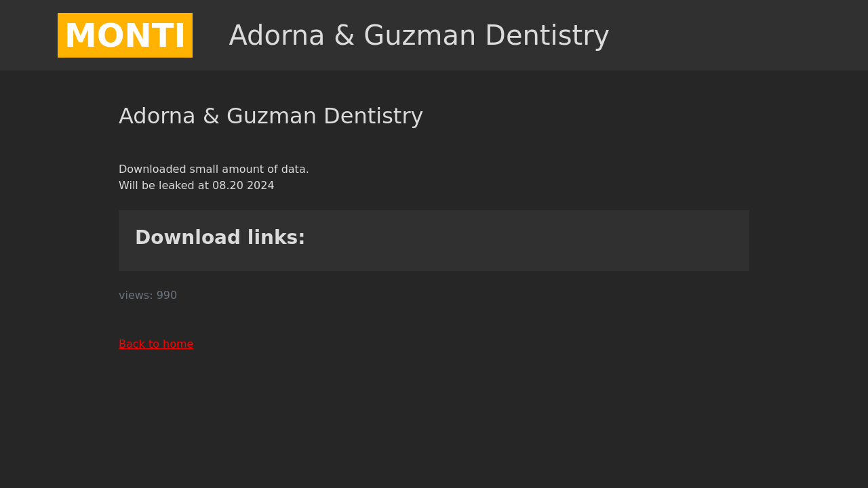Click the top bar title Adorna & Guzman Dentistry
The height and width of the screenshot is (488, 868).
click(x=418, y=35)
